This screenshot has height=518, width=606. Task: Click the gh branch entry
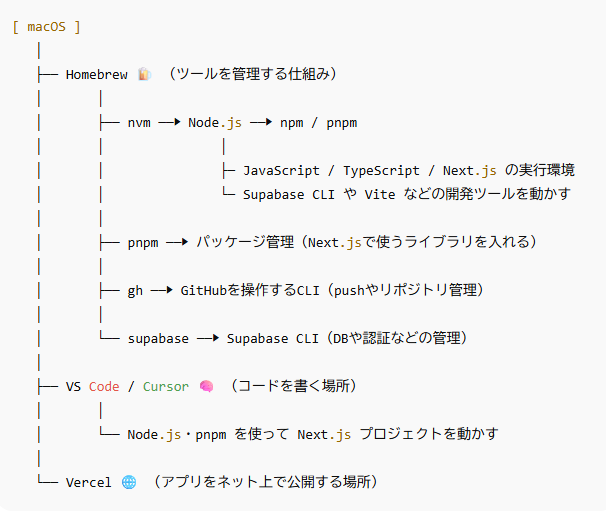coord(135,290)
